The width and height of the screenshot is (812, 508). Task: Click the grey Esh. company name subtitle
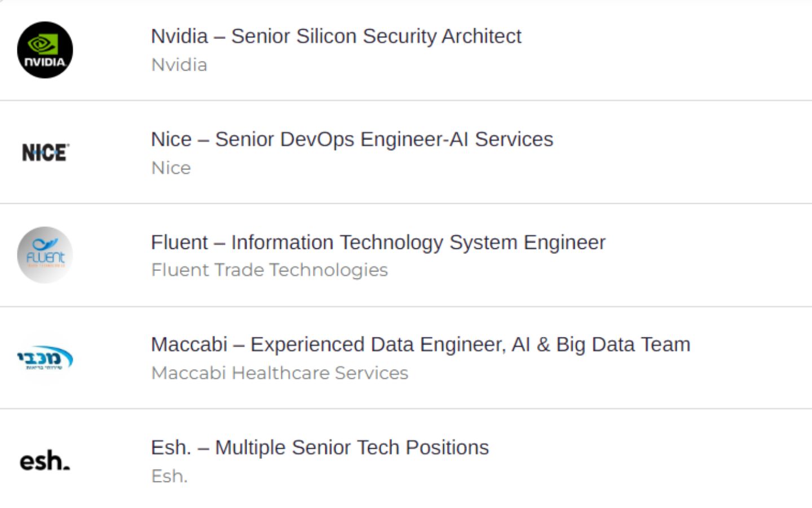169,476
